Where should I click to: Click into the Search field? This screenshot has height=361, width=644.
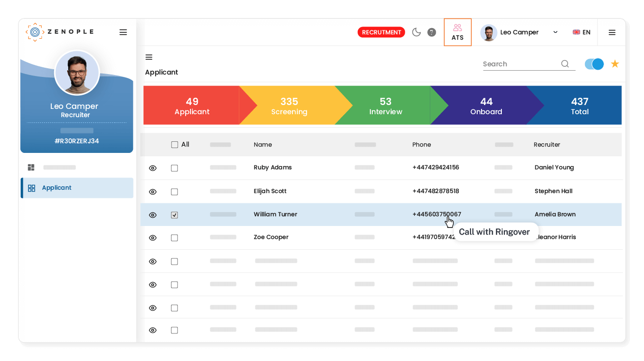[520, 64]
